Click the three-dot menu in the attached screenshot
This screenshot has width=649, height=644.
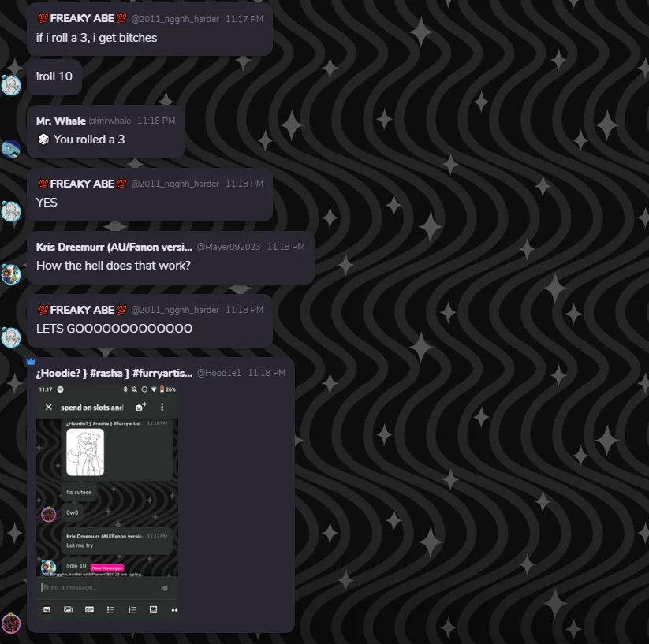(x=162, y=408)
